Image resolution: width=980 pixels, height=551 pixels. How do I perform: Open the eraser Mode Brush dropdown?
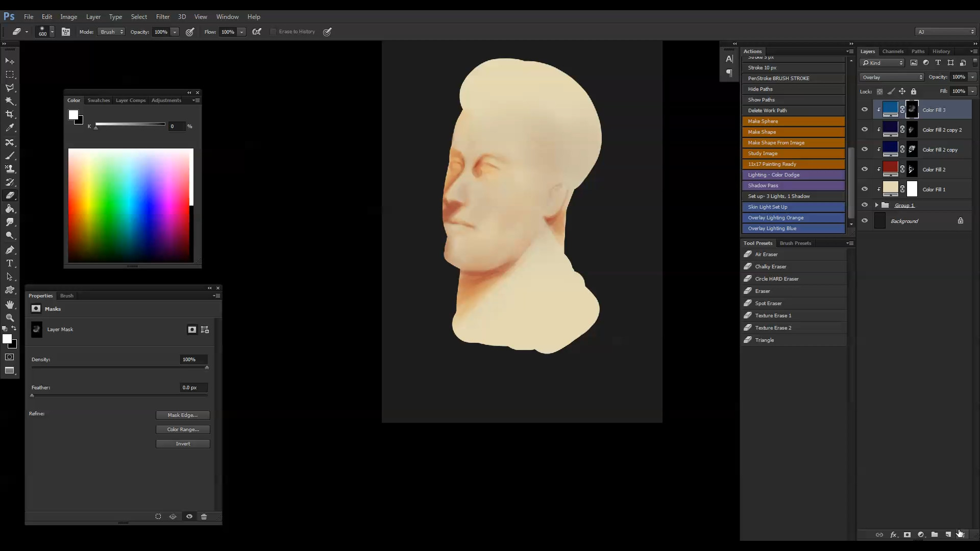click(x=111, y=32)
